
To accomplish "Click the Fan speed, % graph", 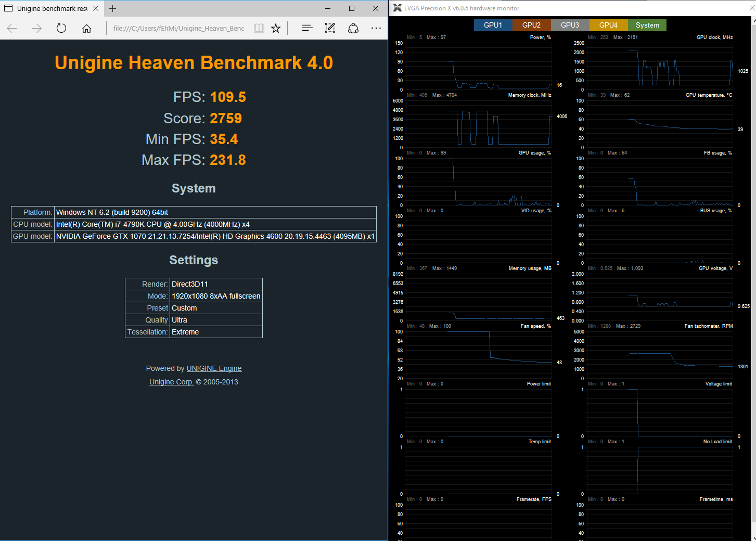I will click(479, 355).
